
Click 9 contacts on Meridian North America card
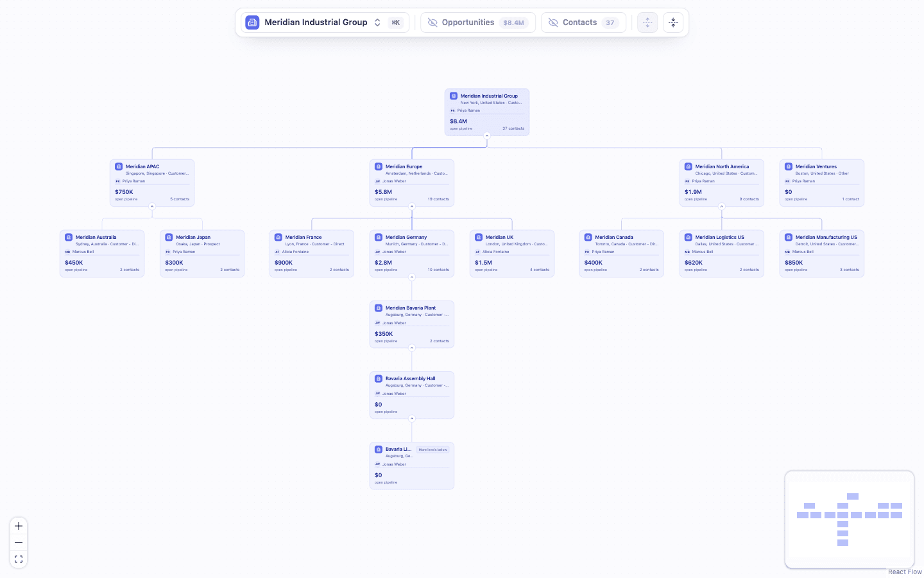[749, 199]
